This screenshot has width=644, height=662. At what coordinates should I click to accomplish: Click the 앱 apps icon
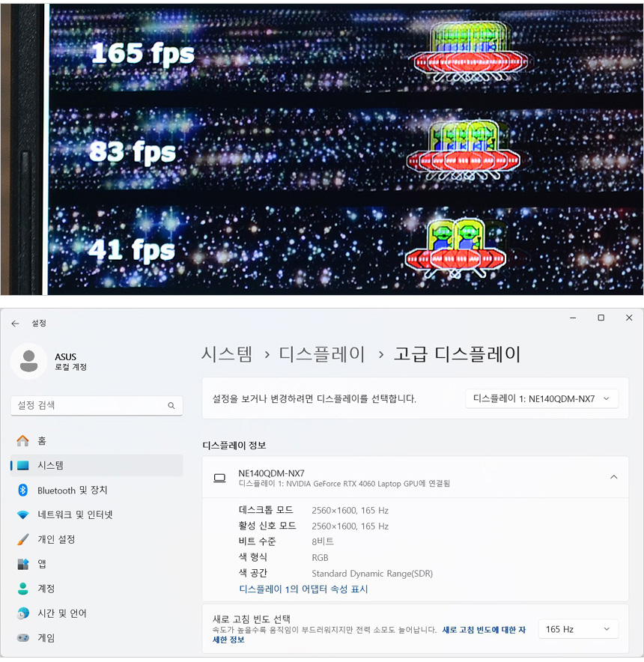click(22, 564)
